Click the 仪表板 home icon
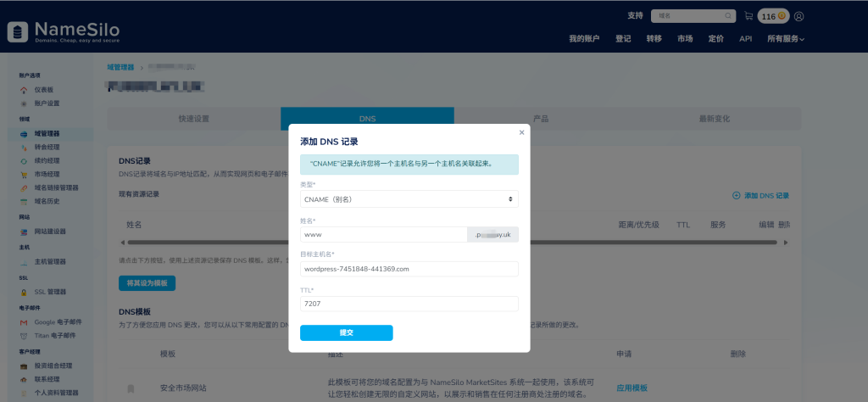This screenshot has height=402, width=868. pos(23,90)
